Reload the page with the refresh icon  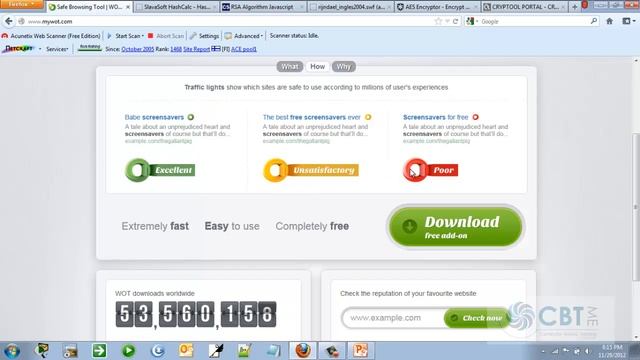pos(455,21)
